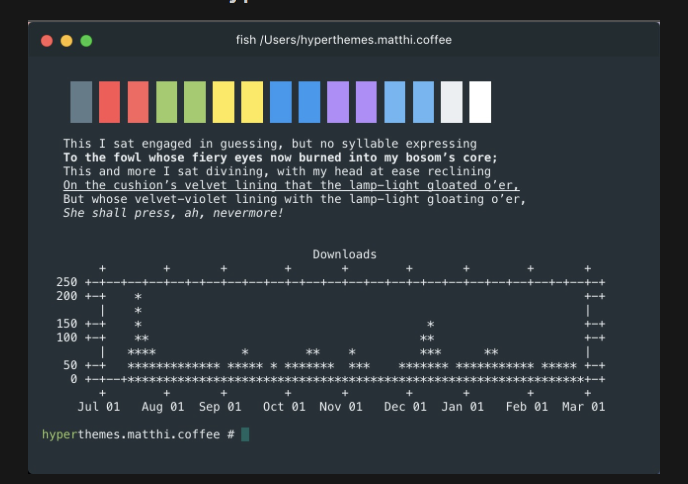
Task: Click the bold line 'To the fowl whose fiery eyes'
Action: tap(280, 158)
